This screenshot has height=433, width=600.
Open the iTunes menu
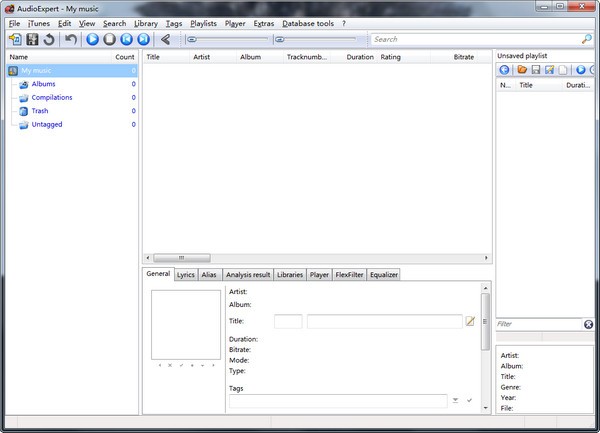[39, 23]
